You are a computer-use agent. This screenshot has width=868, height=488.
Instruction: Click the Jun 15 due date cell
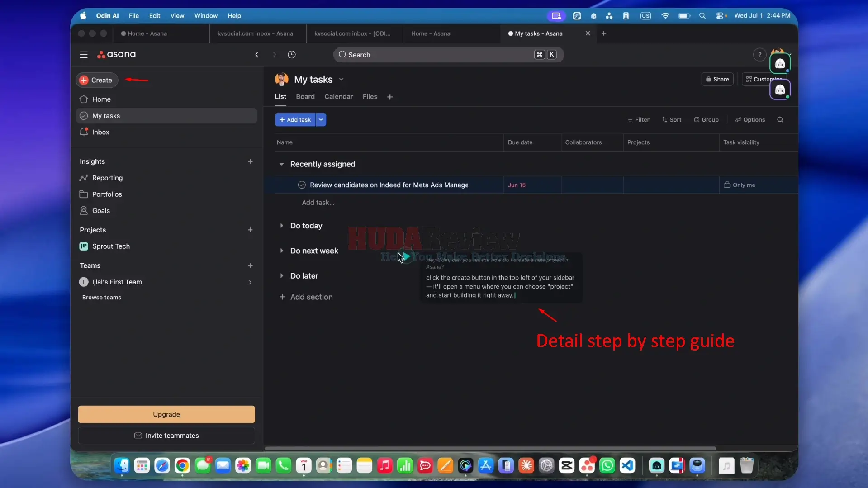[532, 185]
